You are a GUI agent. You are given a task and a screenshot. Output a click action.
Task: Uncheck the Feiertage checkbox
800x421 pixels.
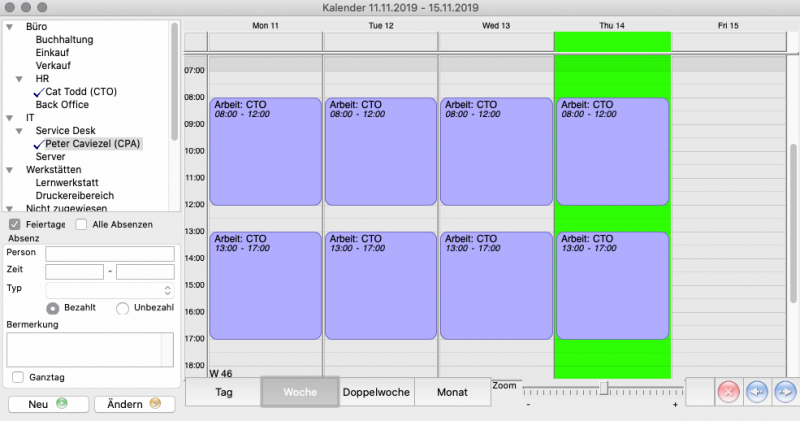pos(14,224)
